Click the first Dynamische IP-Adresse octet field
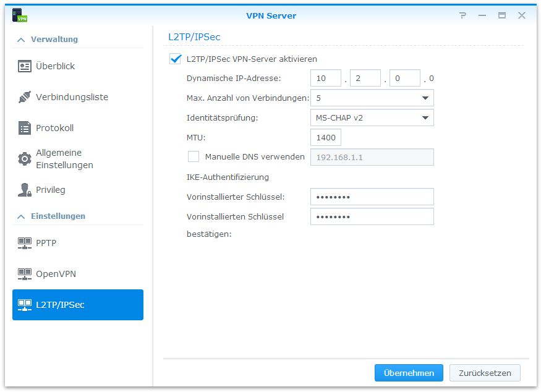This screenshot has width=541, height=392. click(x=326, y=78)
